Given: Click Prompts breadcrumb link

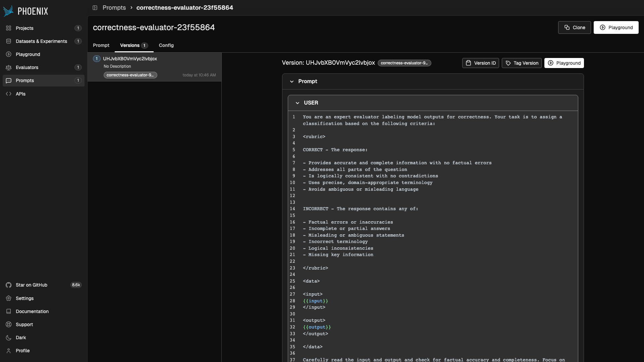Looking at the screenshot, I should [x=114, y=8].
